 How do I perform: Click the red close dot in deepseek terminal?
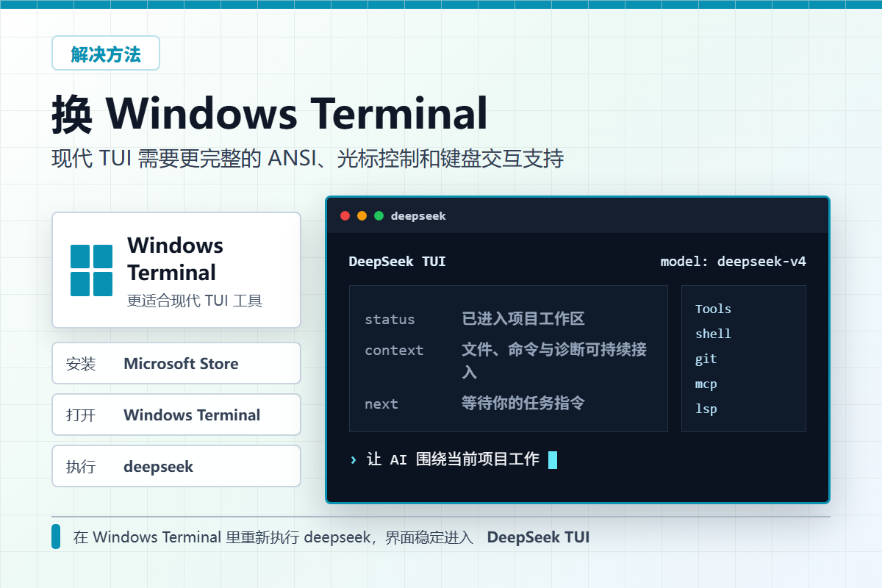[345, 216]
